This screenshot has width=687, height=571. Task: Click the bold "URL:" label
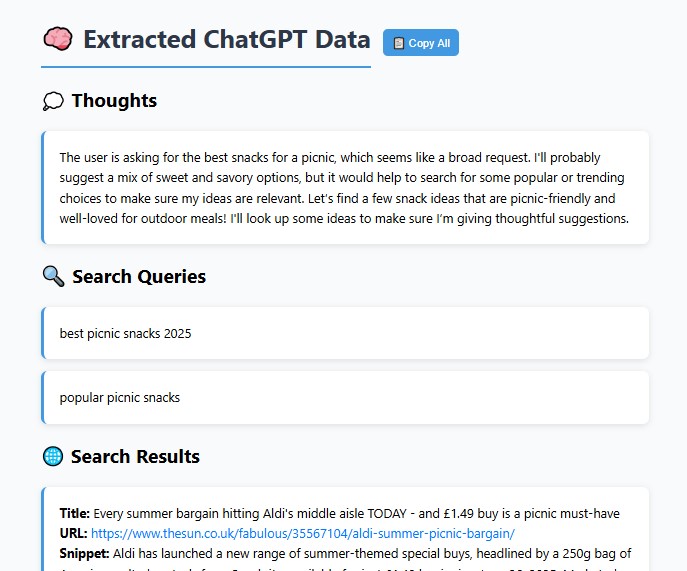click(x=73, y=533)
